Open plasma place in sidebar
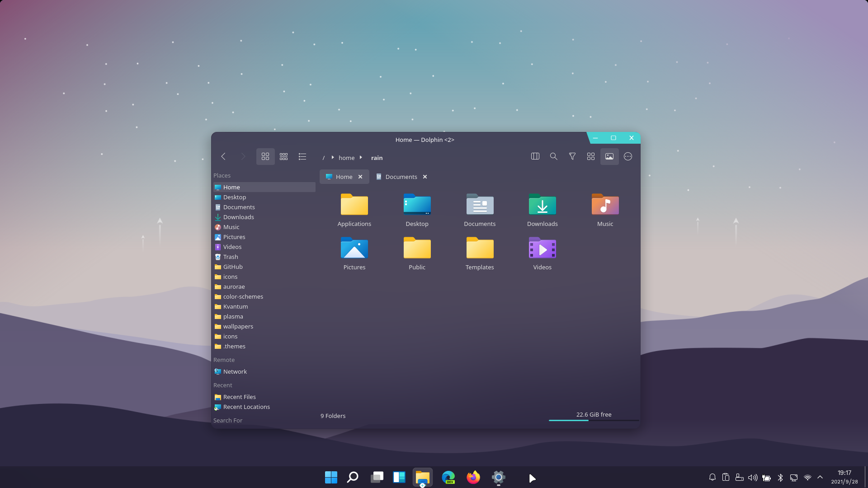868x488 pixels. (x=264, y=316)
